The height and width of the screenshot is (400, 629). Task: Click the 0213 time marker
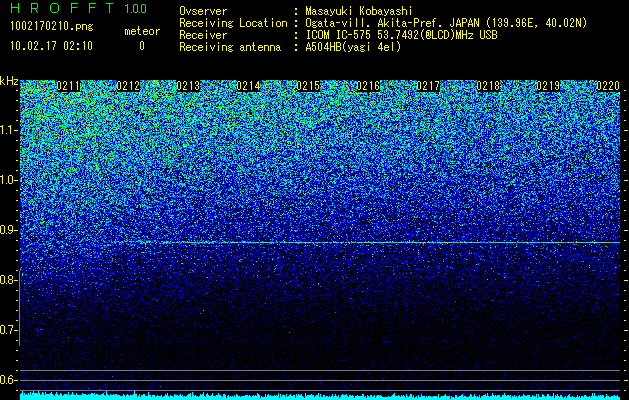tap(188, 86)
